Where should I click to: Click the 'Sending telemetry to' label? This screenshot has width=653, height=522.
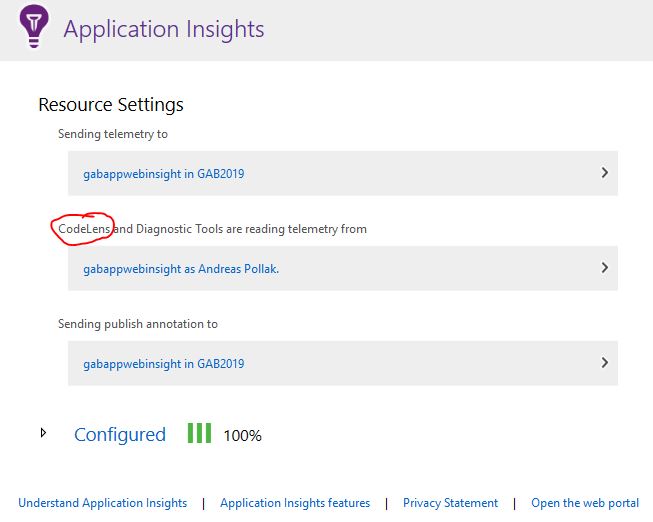point(113,134)
